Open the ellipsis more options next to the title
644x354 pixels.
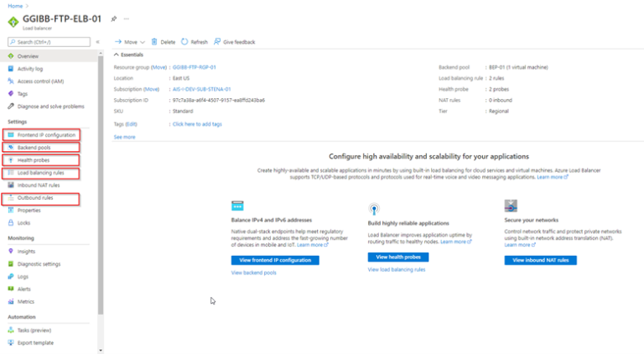[127, 18]
